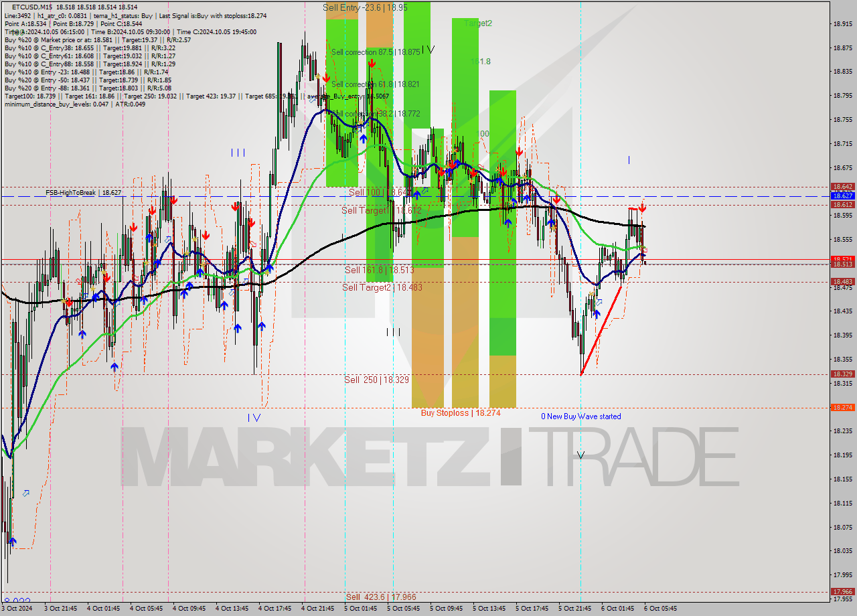Click the Sell 100 level label
This screenshot has height=616, width=857.
click(x=379, y=192)
